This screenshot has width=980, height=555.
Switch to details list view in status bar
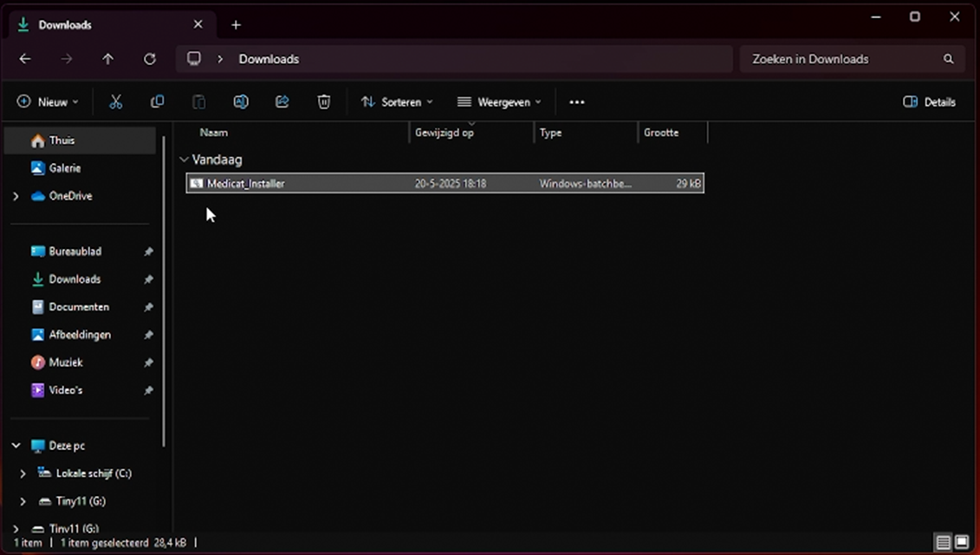coord(943,542)
